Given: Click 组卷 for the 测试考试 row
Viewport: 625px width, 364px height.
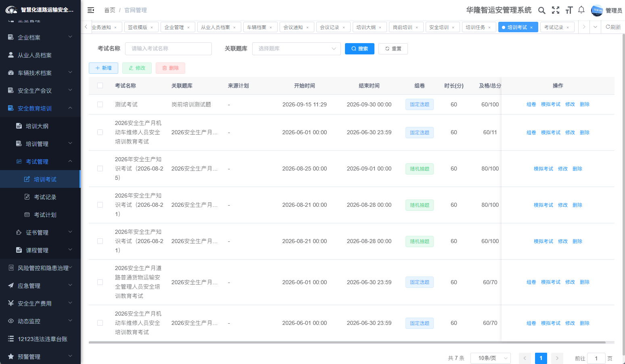Looking at the screenshot, I should coord(531,104).
